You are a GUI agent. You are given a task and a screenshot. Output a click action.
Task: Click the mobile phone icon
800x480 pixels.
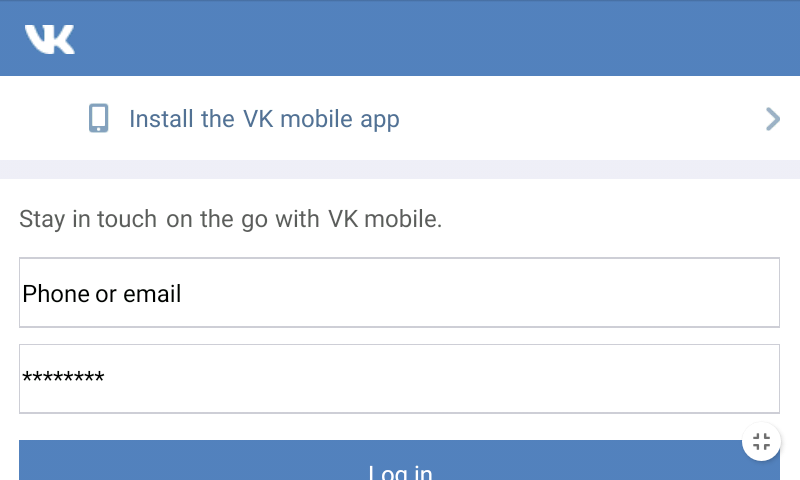click(x=98, y=119)
